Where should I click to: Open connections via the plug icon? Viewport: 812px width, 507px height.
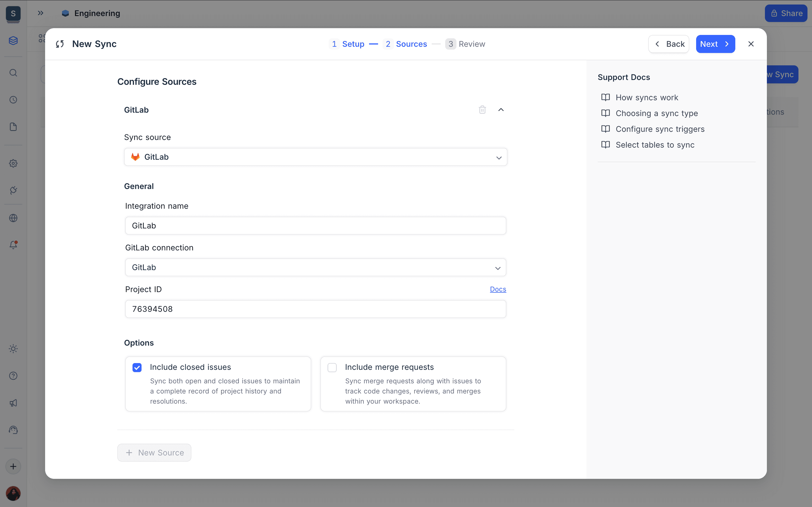tap(14, 190)
